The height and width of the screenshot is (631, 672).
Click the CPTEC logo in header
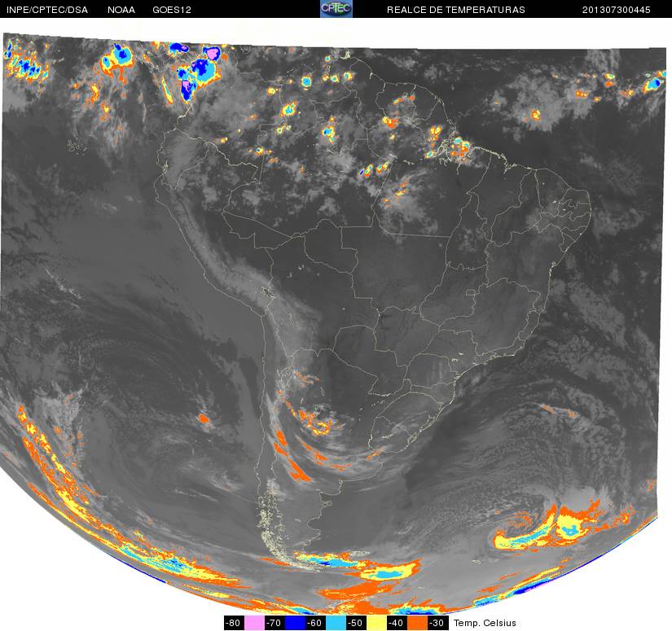(336, 9)
